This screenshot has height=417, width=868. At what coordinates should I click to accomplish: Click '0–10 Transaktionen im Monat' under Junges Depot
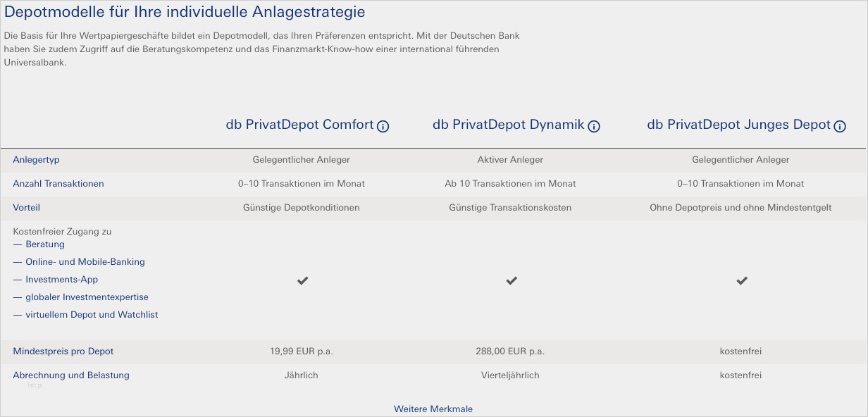point(740,184)
